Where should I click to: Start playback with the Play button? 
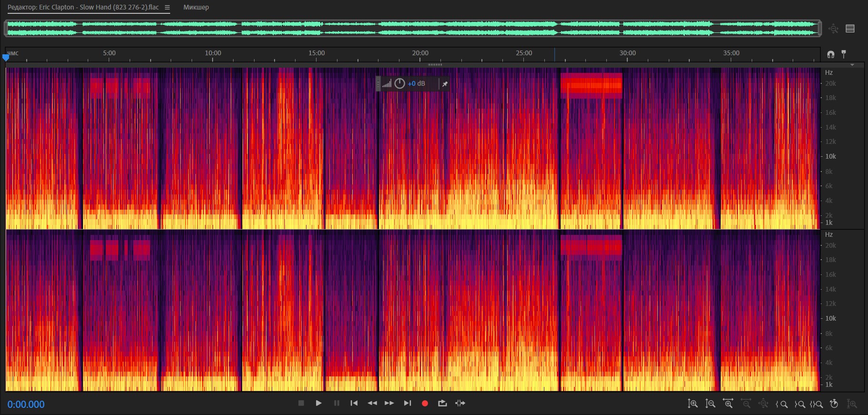318,403
